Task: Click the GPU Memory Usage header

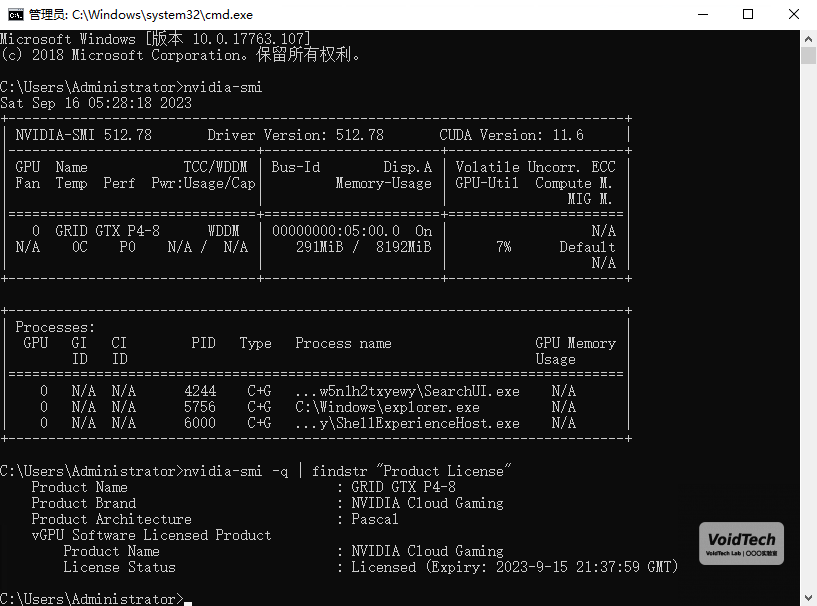Action: click(575, 351)
